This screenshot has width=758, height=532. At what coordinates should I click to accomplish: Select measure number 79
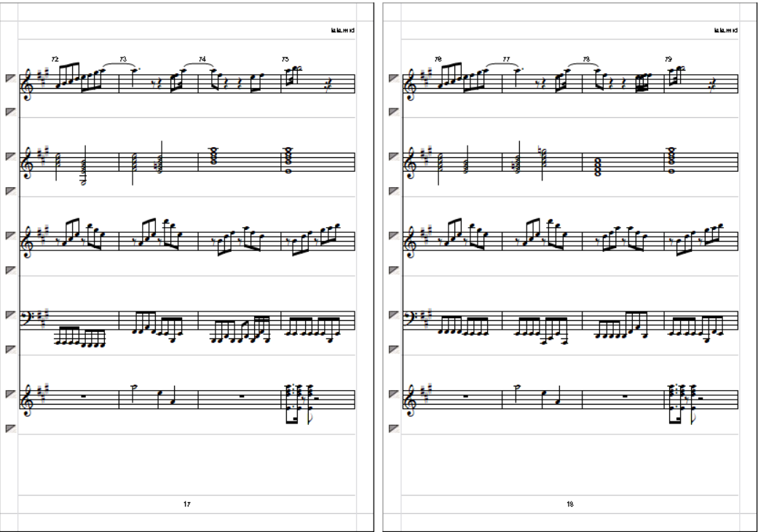pyautogui.click(x=668, y=59)
